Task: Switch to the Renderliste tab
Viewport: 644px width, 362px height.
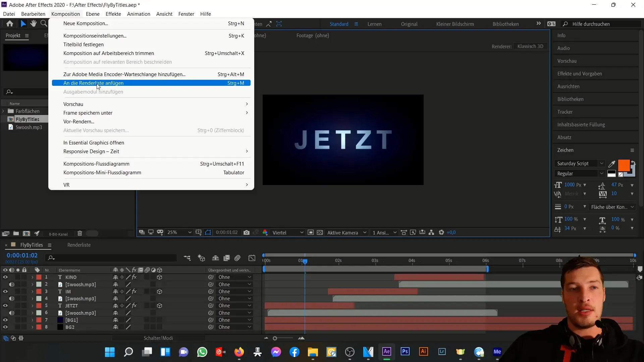Action: pos(79,245)
